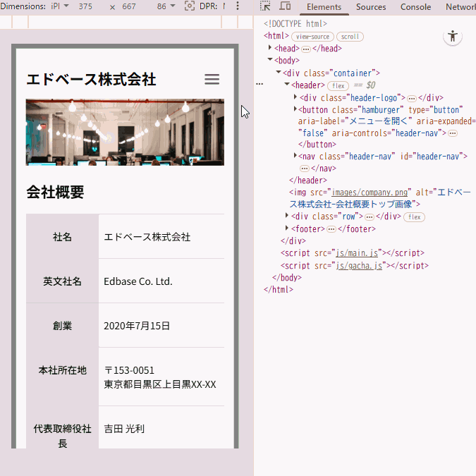Screen dimensions: 476x476
Task: Select the closing </body> tag line
Action: tap(287, 277)
